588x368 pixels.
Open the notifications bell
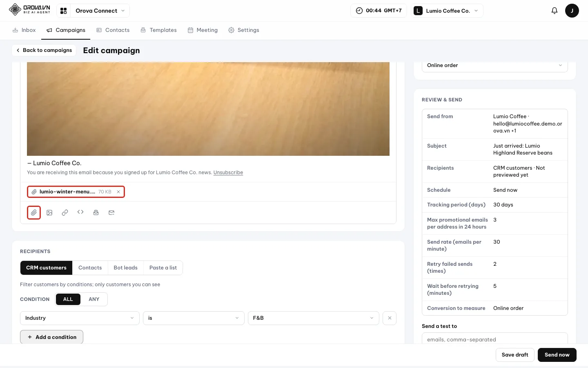[x=554, y=11]
